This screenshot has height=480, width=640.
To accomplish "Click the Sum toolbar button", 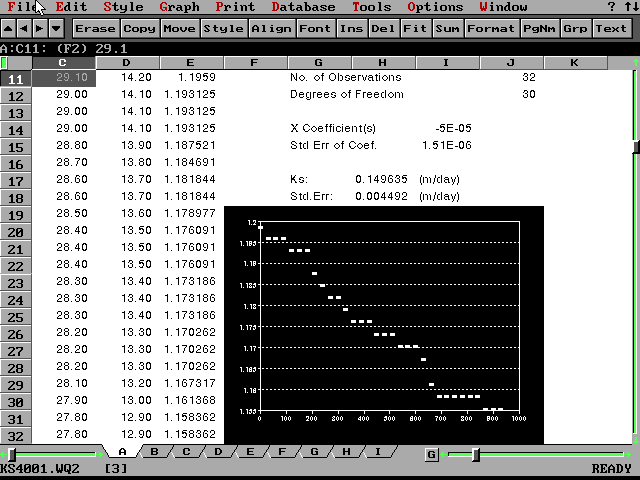I will 448,28.
